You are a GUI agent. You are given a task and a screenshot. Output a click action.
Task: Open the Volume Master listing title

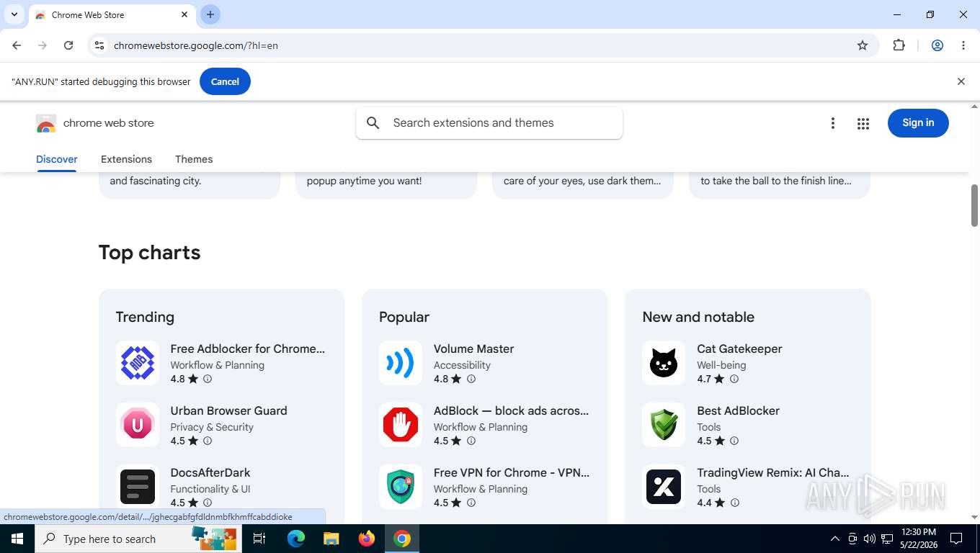tap(473, 349)
